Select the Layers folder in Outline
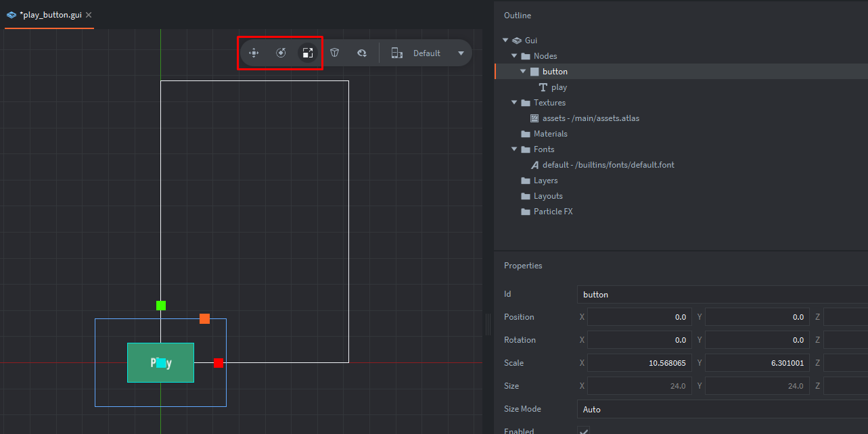Viewport: 868px width, 434px height. pyautogui.click(x=545, y=180)
